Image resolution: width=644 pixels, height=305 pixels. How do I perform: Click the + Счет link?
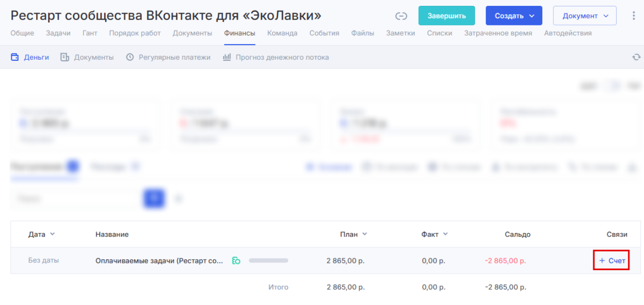(612, 260)
